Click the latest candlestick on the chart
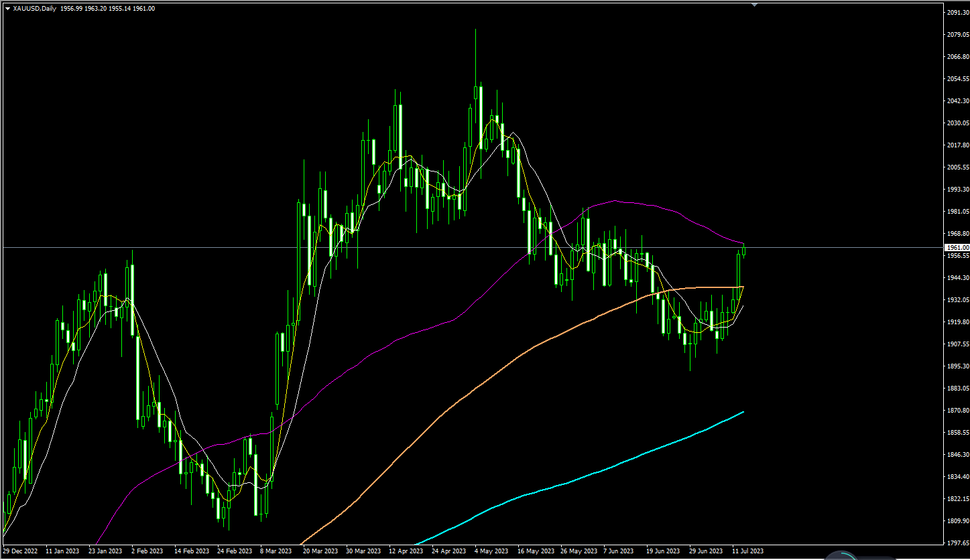 click(x=743, y=250)
